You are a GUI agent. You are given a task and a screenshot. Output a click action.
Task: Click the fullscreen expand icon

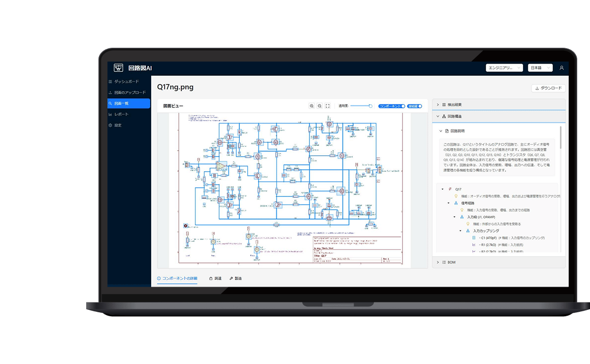(x=328, y=106)
